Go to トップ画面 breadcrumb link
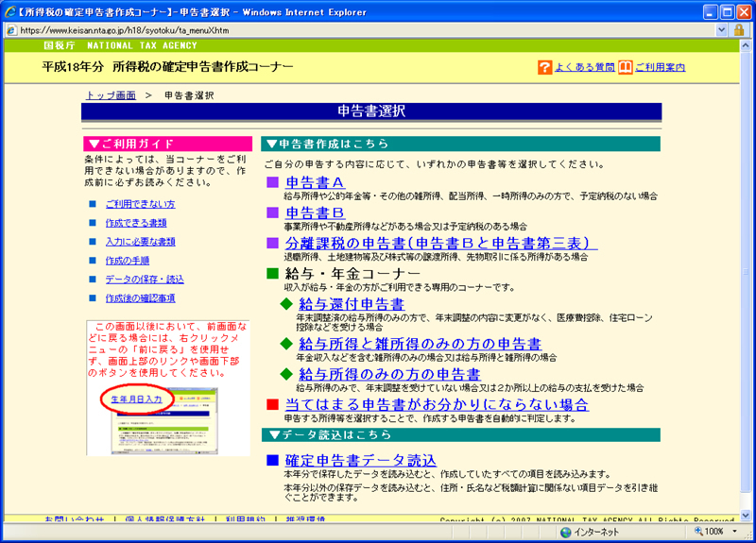 [111, 95]
